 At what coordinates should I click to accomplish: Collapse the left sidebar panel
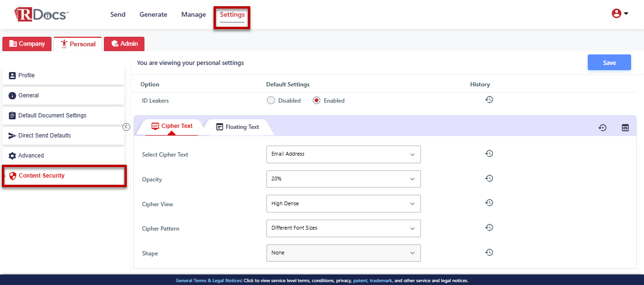coord(126,127)
